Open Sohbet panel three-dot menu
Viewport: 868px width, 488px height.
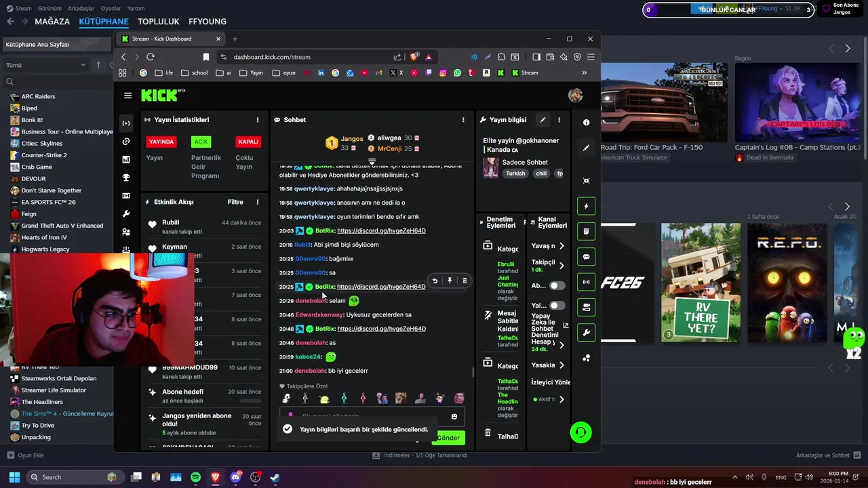coord(463,120)
